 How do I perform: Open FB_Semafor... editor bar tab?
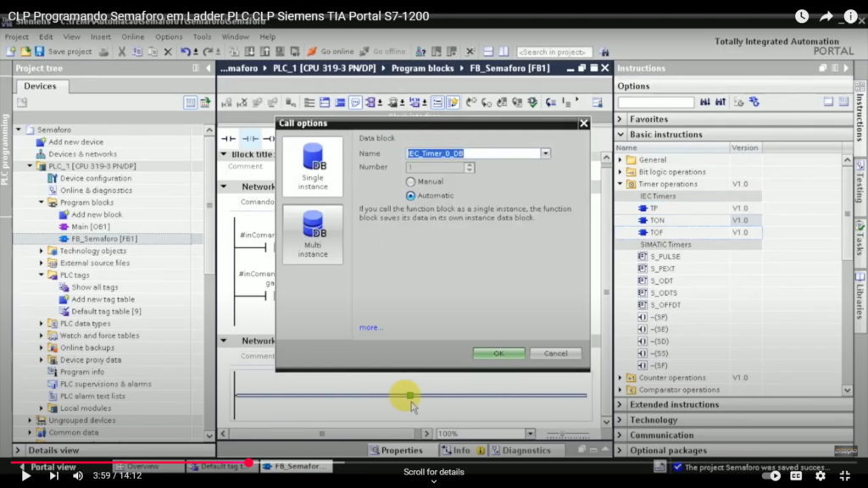pyautogui.click(x=298, y=467)
